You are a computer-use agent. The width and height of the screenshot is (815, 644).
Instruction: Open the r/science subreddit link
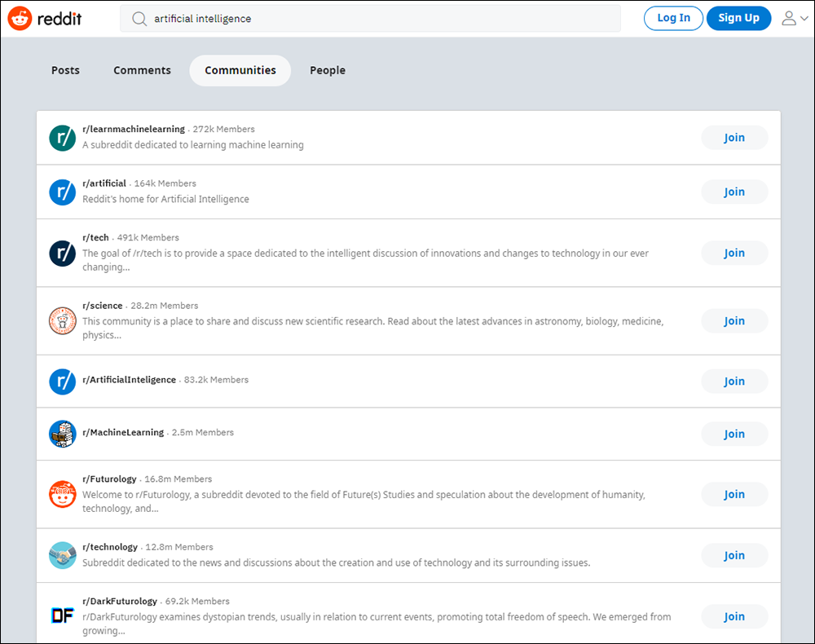[x=103, y=306]
